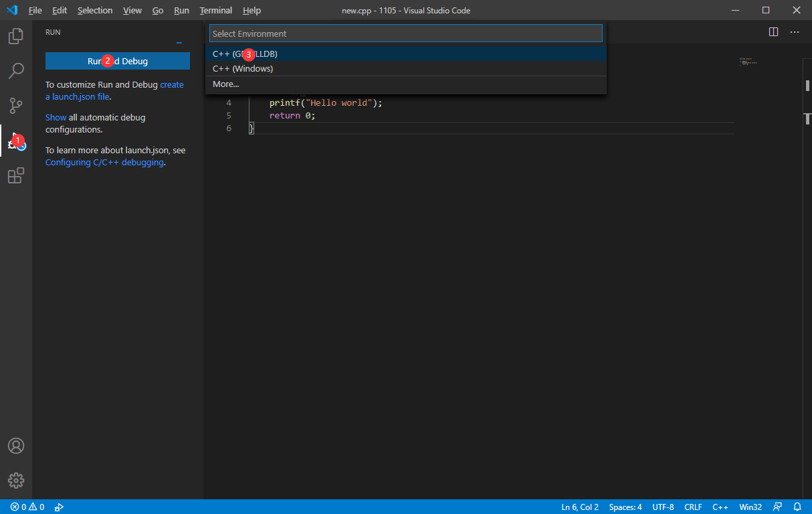The image size is (812, 514).
Task: Open the Manage gear icon
Action: coord(16,481)
